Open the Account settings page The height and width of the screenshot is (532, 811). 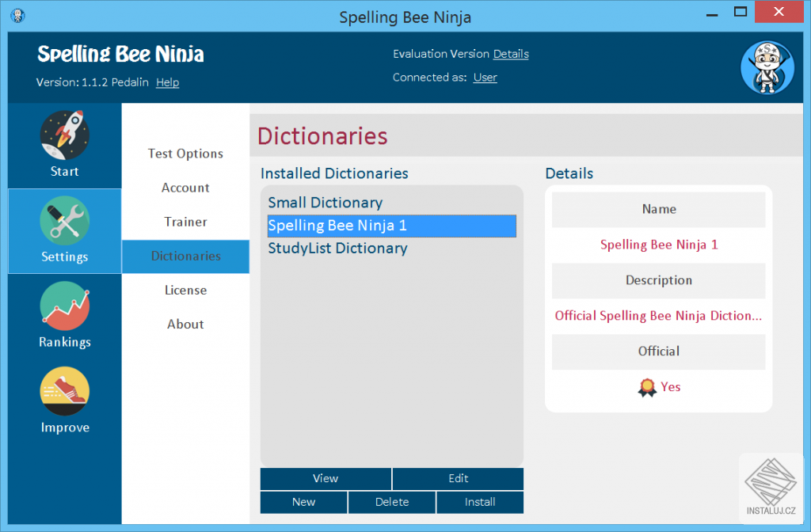[185, 188]
